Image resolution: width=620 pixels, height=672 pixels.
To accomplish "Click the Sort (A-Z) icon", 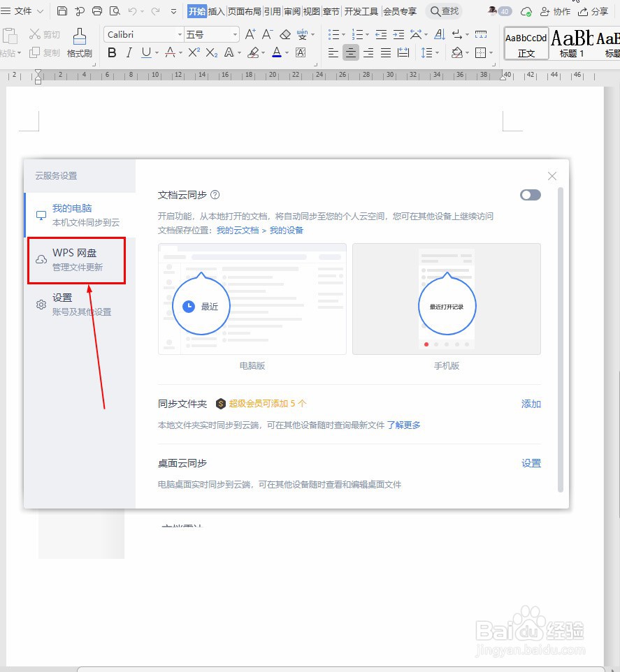I will (x=440, y=34).
